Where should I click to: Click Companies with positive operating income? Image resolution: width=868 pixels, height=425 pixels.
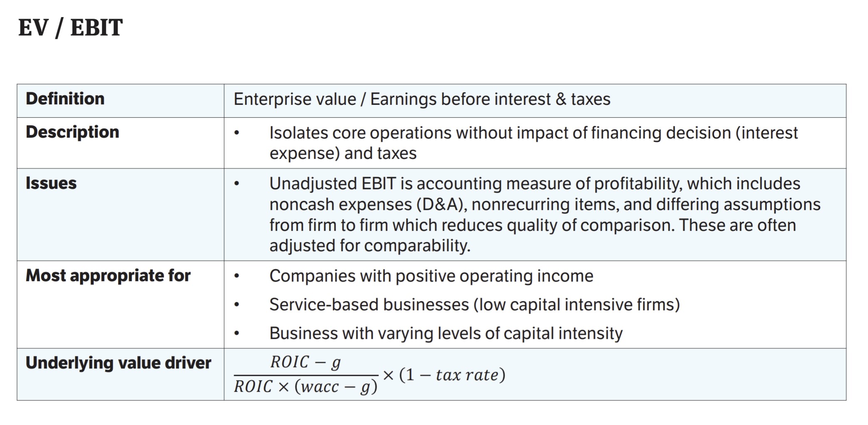click(x=431, y=276)
